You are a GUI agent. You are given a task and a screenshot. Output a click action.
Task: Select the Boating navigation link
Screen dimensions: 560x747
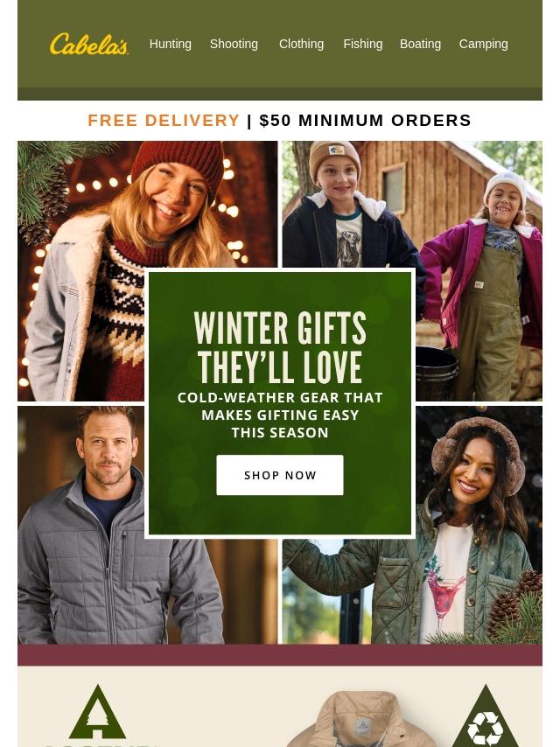point(420,44)
